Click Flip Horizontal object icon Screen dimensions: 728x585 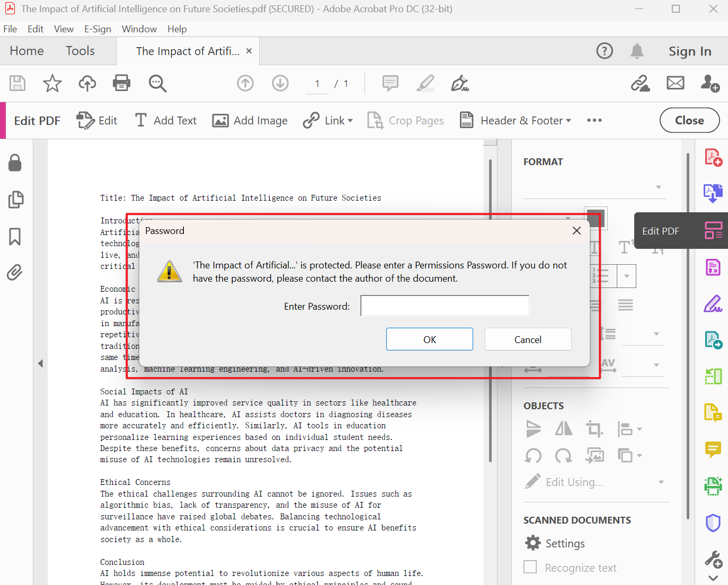(564, 428)
